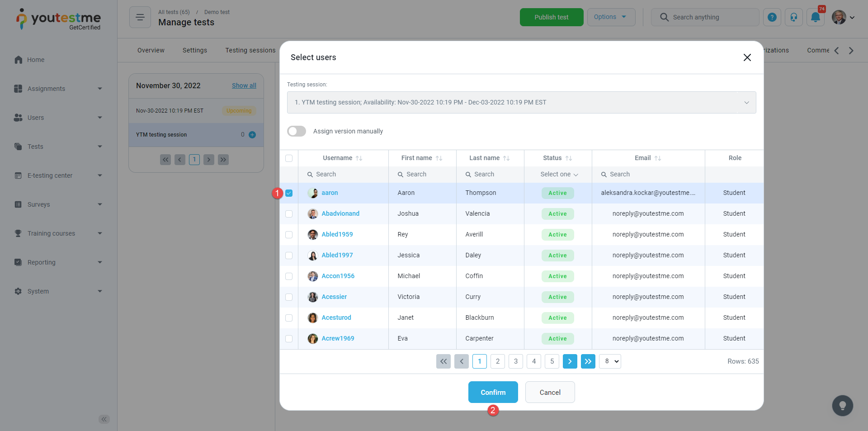Go to page 2 of users
The width and height of the screenshot is (868, 431).
coord(498,361)
